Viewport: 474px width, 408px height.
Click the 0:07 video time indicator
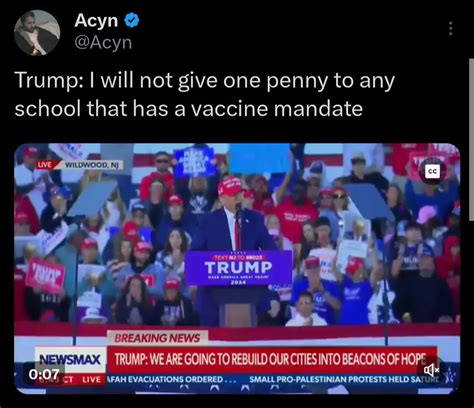(x=44, y=374)
